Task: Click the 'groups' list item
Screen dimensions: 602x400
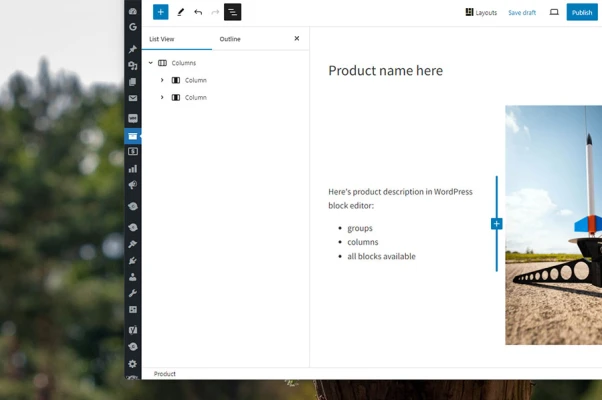Action: 360,228
